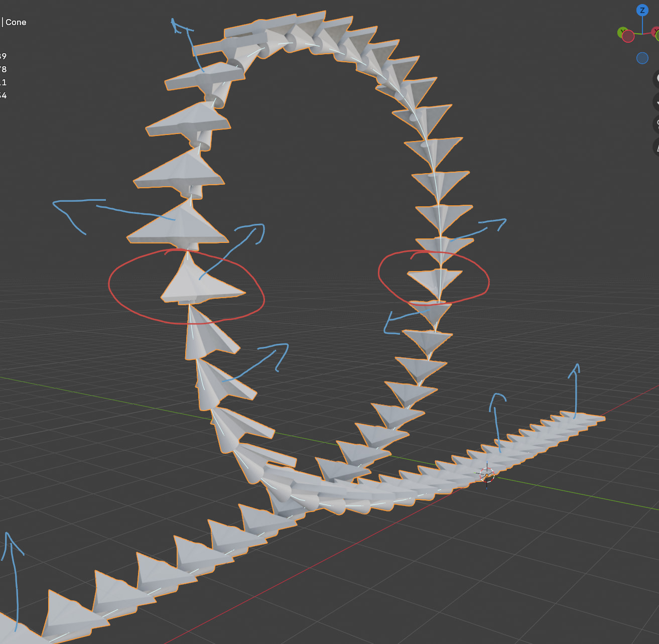
Task: Toggle perspective/orthographic view button
Action: pos(657,146)
